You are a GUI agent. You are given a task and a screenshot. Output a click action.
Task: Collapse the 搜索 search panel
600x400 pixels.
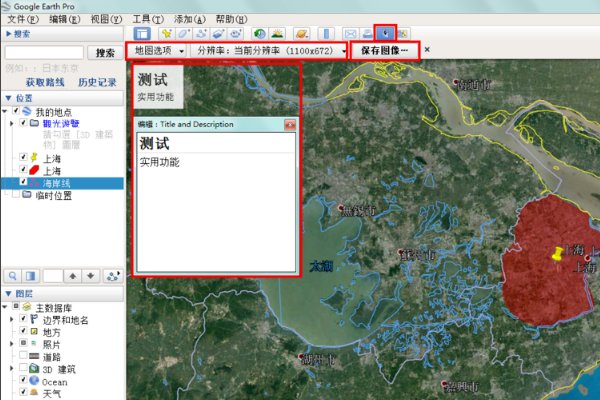[x=9, y=34]
